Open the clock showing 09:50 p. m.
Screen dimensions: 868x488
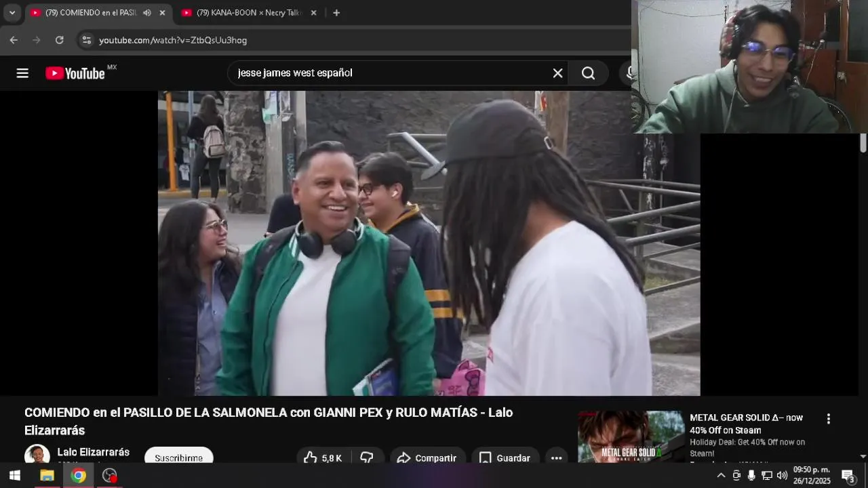[x=812, y=476]
